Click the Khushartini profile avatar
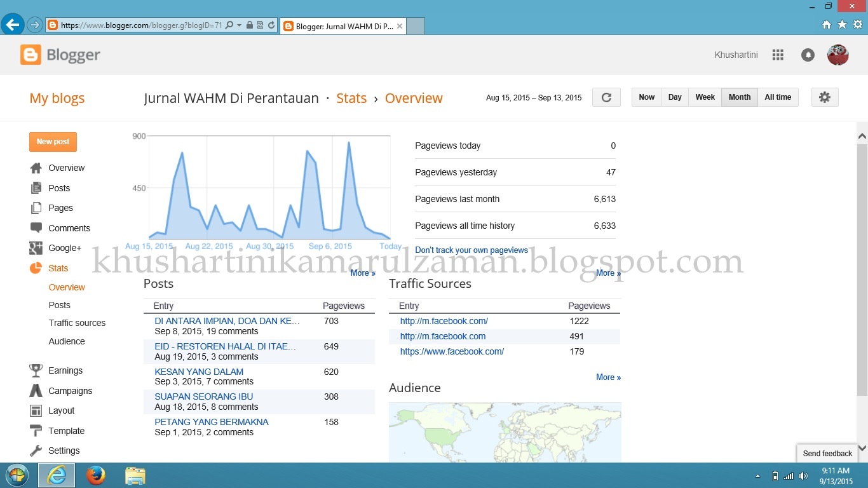 (x=837, y=55)
